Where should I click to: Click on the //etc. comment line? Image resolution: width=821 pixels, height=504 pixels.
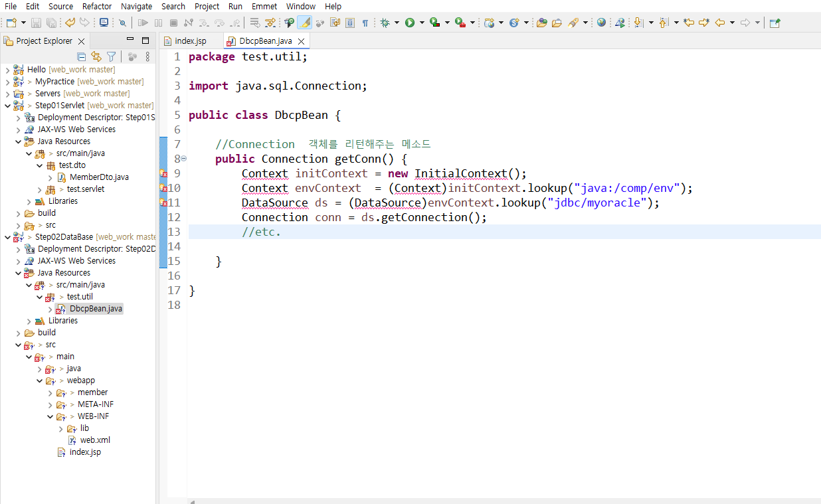[x=261, y=232]
